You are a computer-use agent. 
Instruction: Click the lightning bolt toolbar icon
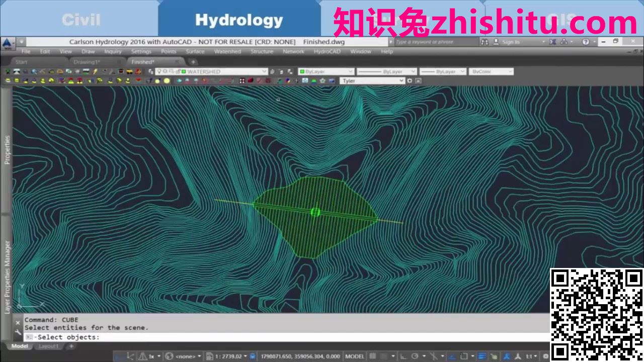pyautogui.click(x=95, y=71)
